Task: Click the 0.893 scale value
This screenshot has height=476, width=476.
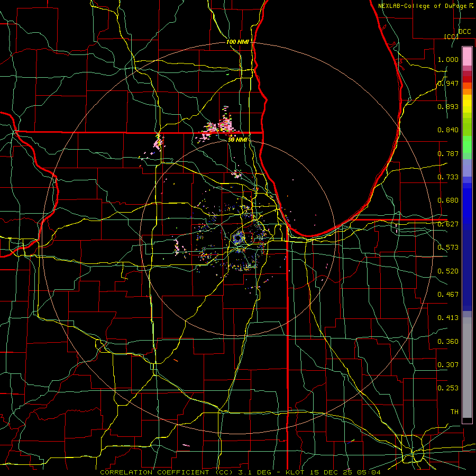Action: coord(448,106)
